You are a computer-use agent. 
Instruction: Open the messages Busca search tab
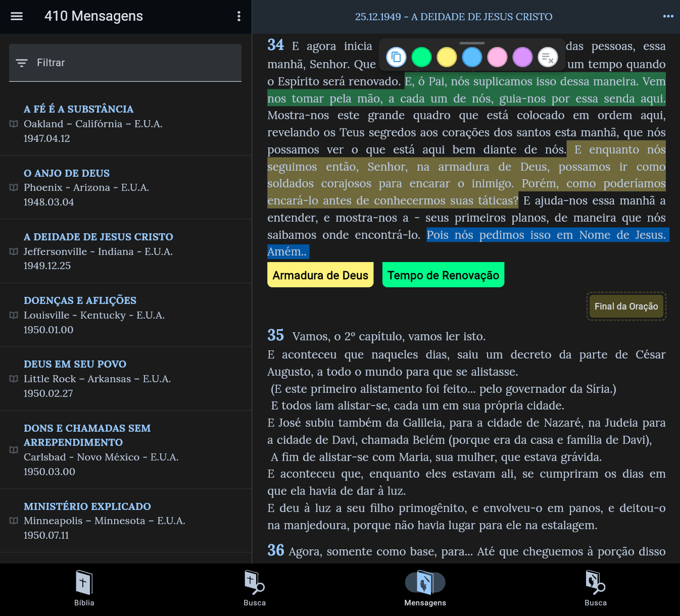tap(595, 588)
